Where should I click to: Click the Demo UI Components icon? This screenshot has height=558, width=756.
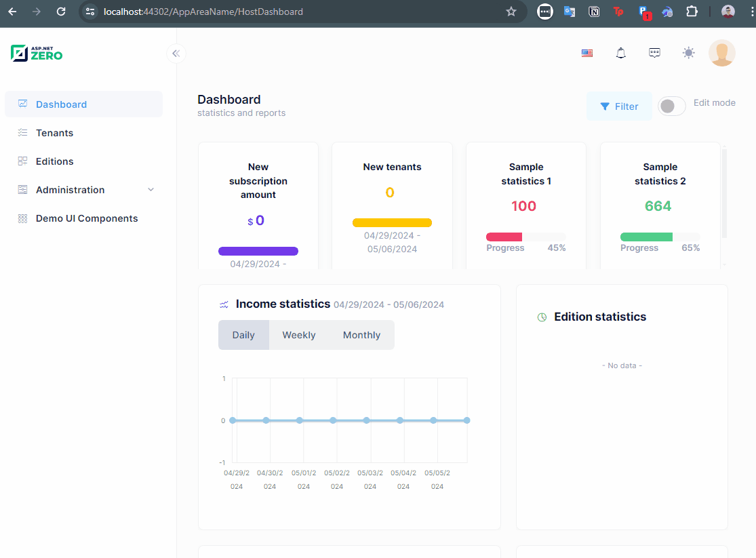click(22, 218)
